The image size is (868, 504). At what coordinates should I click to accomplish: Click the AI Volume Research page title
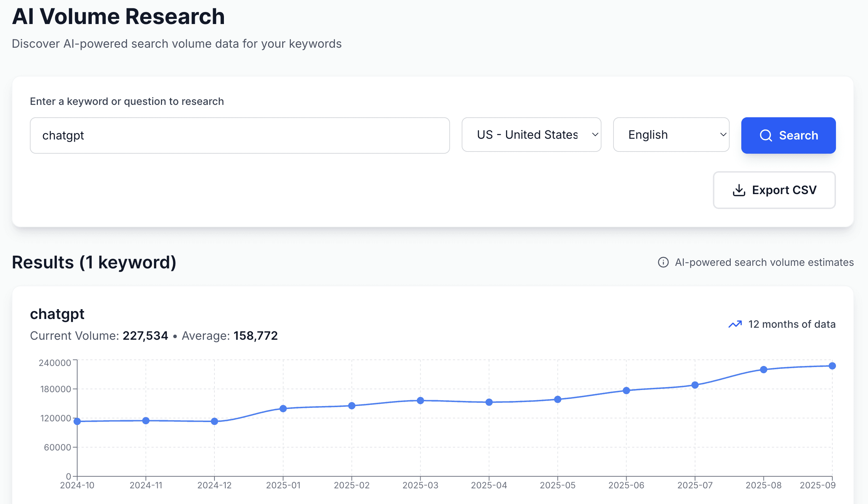coord(118,16)
